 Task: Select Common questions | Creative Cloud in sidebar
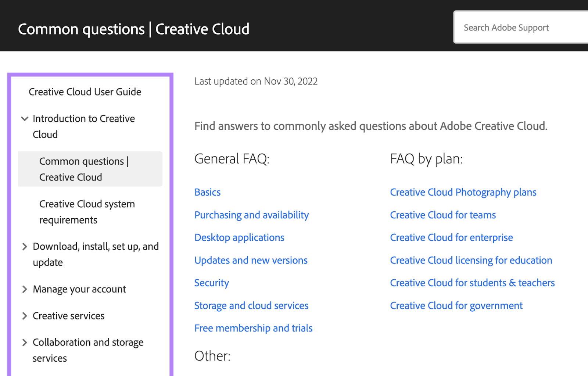83,169
